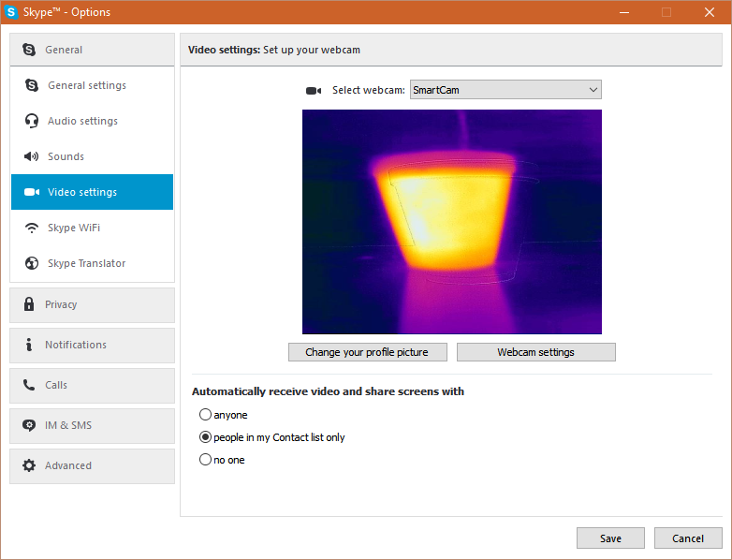732x560 pixels.
Task: Click the headset icon for Audio settings
Action: click(x=32, y=121)
